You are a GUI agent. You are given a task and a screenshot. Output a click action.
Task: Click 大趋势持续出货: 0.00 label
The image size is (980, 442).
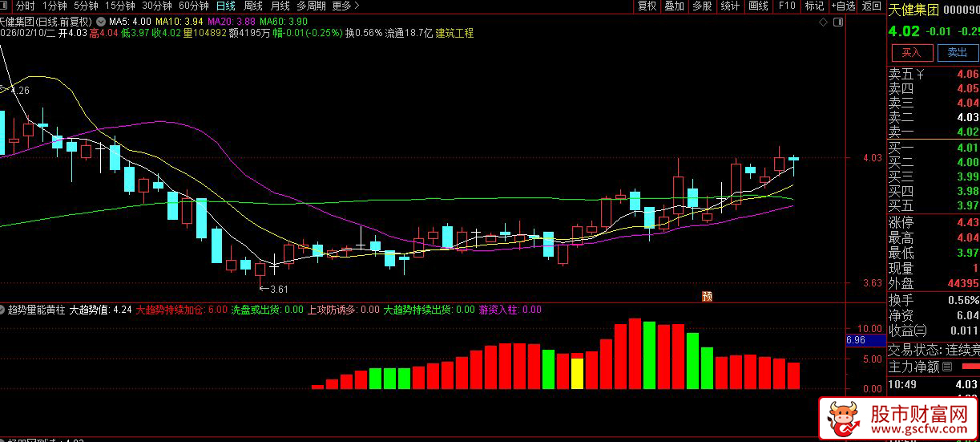point(429,310)
